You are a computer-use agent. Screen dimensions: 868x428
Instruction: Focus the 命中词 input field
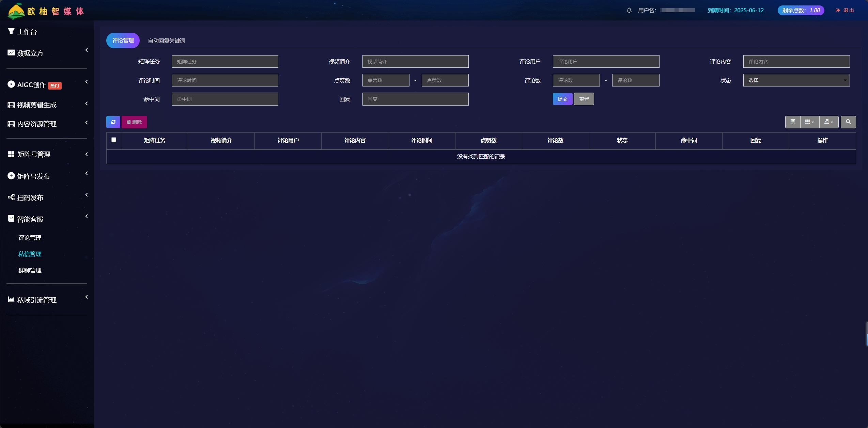[225, 99]
